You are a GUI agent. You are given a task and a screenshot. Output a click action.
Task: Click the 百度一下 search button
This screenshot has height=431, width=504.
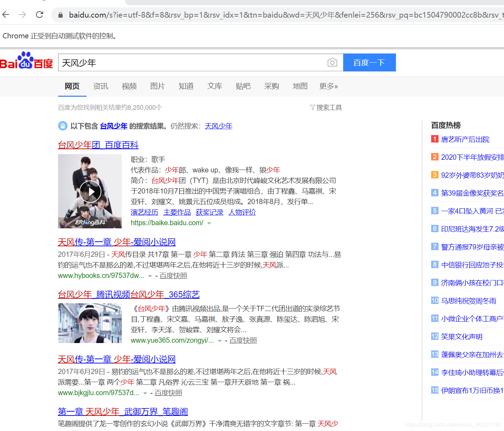[x=370, y=62]
